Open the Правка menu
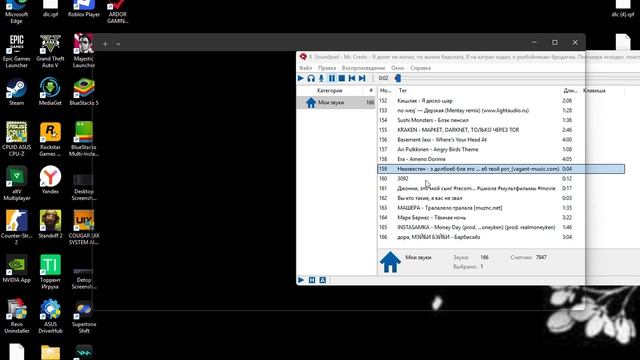 [x=327, y=68]
